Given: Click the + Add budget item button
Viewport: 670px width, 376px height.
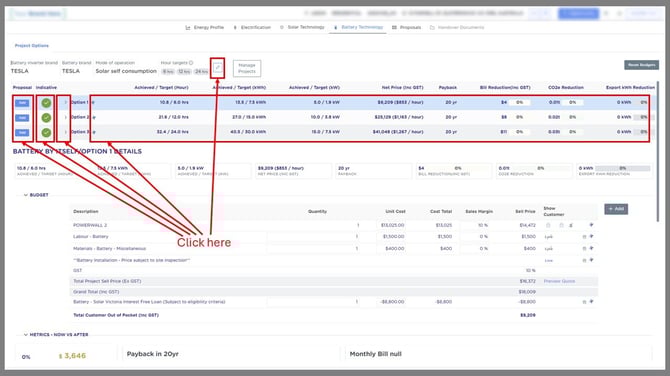Looking at the screenshot, I should pyautogui.click(x=616, y=209).
